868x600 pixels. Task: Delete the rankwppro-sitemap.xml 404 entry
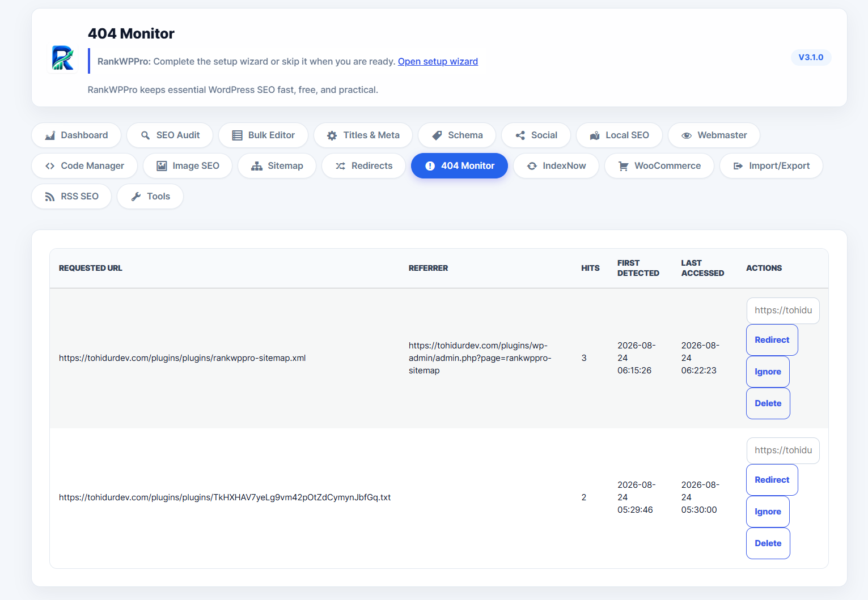point(768,403)
